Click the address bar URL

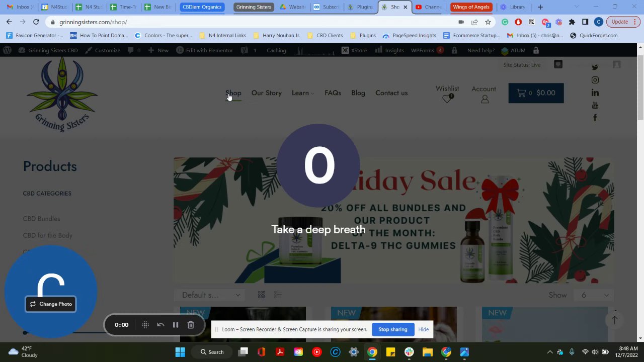coord(93,22)
